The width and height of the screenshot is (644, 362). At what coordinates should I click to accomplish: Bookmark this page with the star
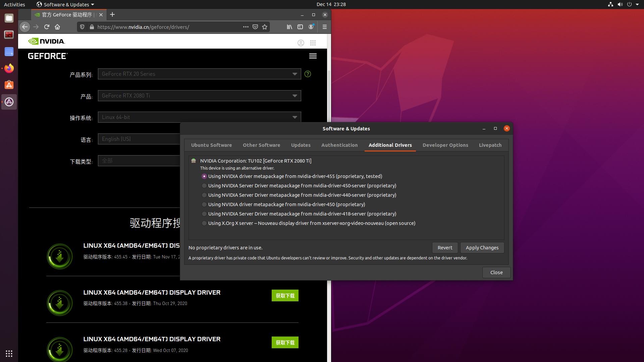[x=265, y=27]
